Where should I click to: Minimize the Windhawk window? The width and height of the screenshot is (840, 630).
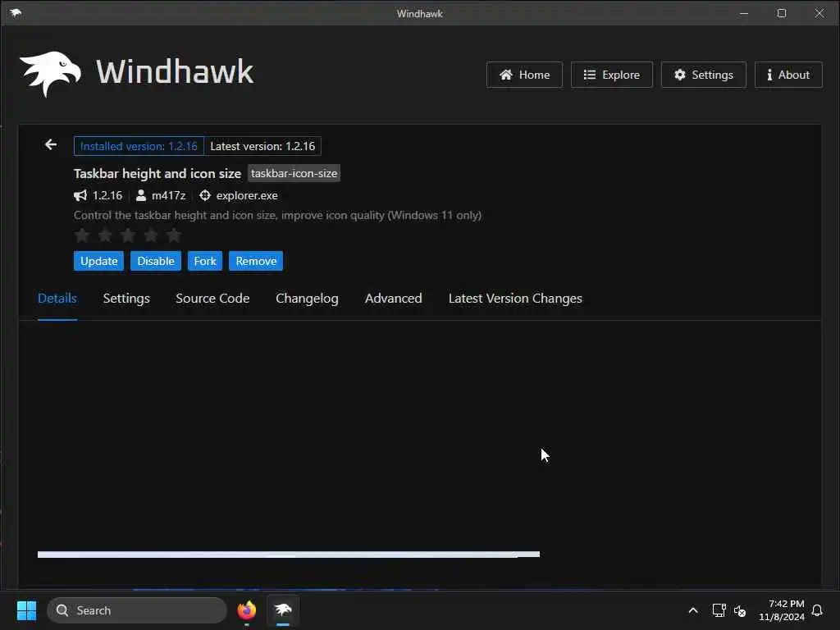[744, 13]
